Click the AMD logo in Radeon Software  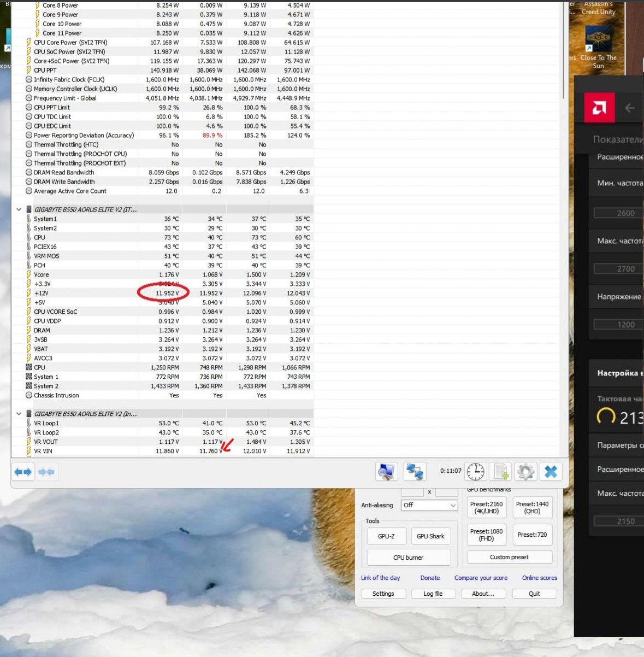[599, 108]
